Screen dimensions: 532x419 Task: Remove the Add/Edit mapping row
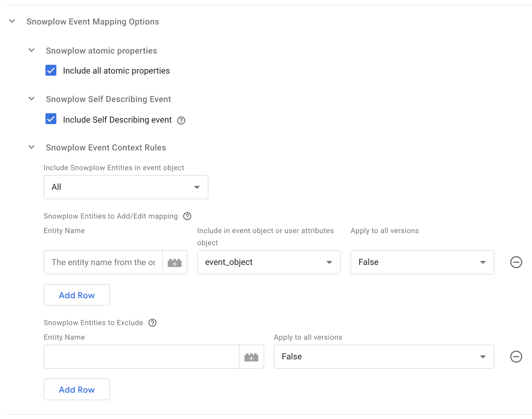pyautogui.click(x=516, y=262)
